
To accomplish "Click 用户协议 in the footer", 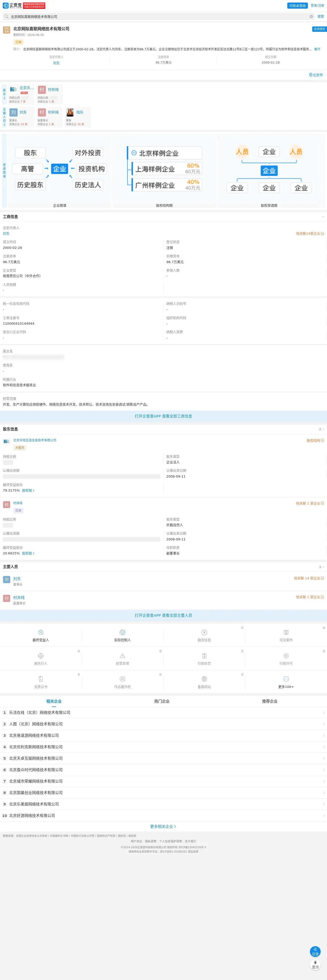I will tap(136, 841).
